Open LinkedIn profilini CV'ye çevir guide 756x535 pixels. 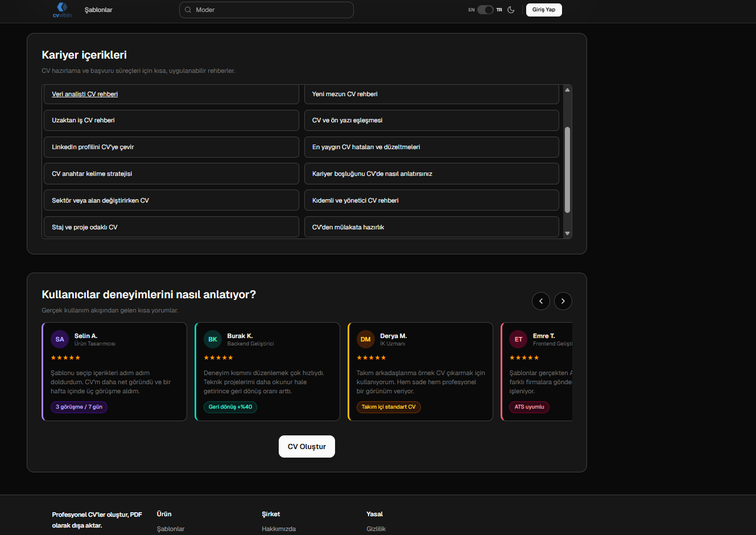coord(171,147)
